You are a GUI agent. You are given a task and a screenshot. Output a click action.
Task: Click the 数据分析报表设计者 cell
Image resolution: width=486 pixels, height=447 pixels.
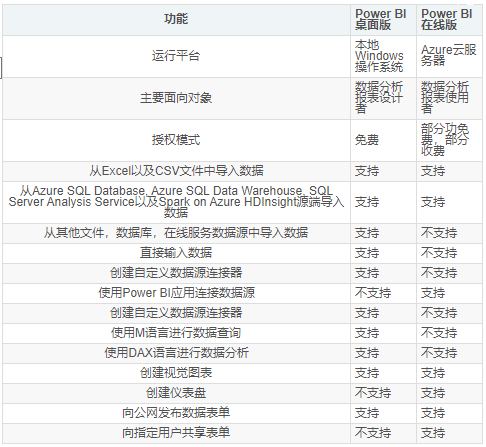[379, 98]
